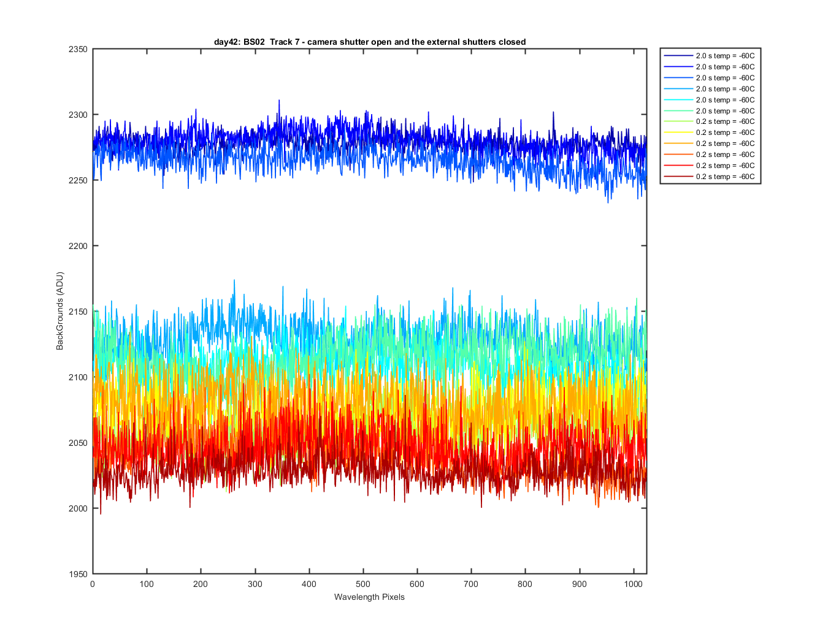Select last legend label '0.2 s temp = -60C'
Screen dimensions: 828x644
[725, 177]
